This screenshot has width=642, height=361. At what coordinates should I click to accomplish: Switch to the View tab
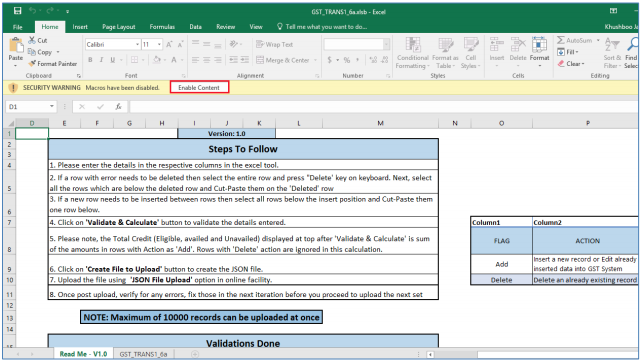pyautogui.click(x=256, y=27)
